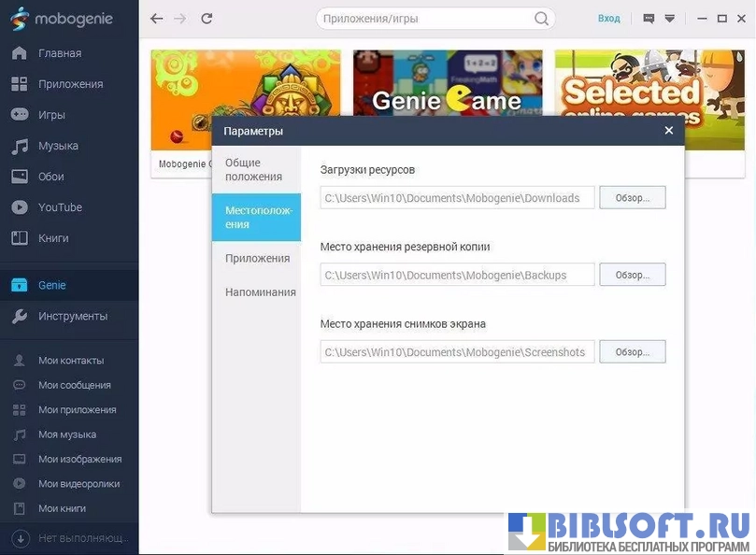
Task: Open the feedback message icon in title bar
Action: coord(649,19)
